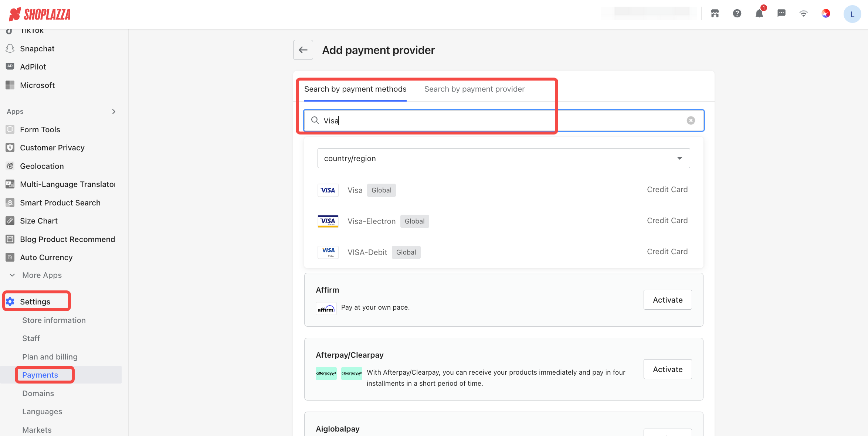Open the country/region dropdown
The image size is (868, 436).
click(504, 158)
